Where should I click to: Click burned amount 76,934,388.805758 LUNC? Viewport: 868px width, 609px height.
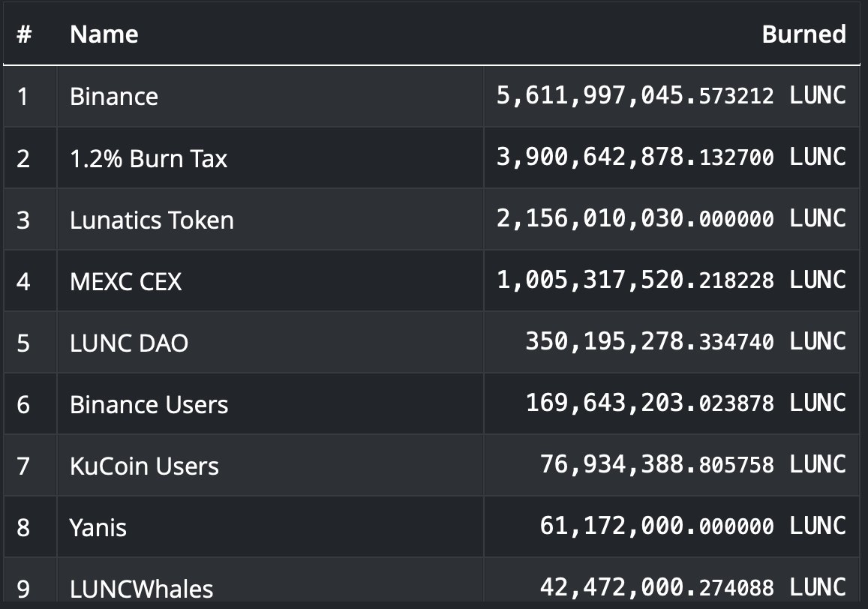coord(693,464)
